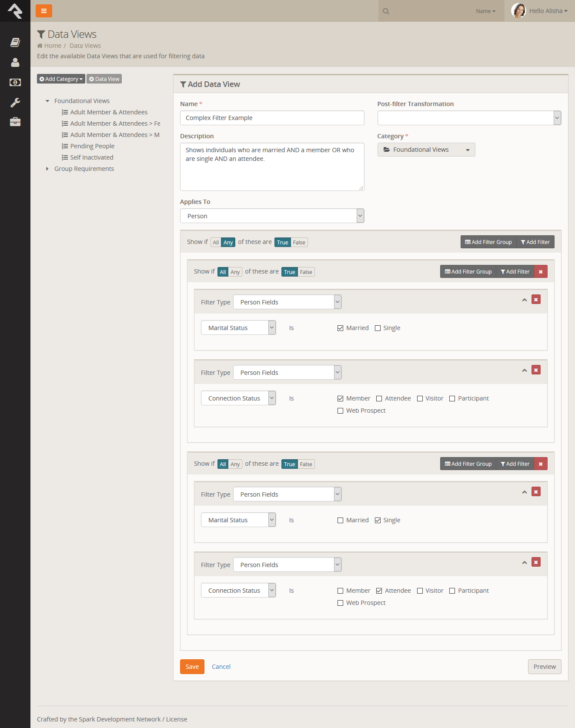The image size is (575, 728).
Task: Click top-level Add Filter Group button
Action: click(488, 242)
